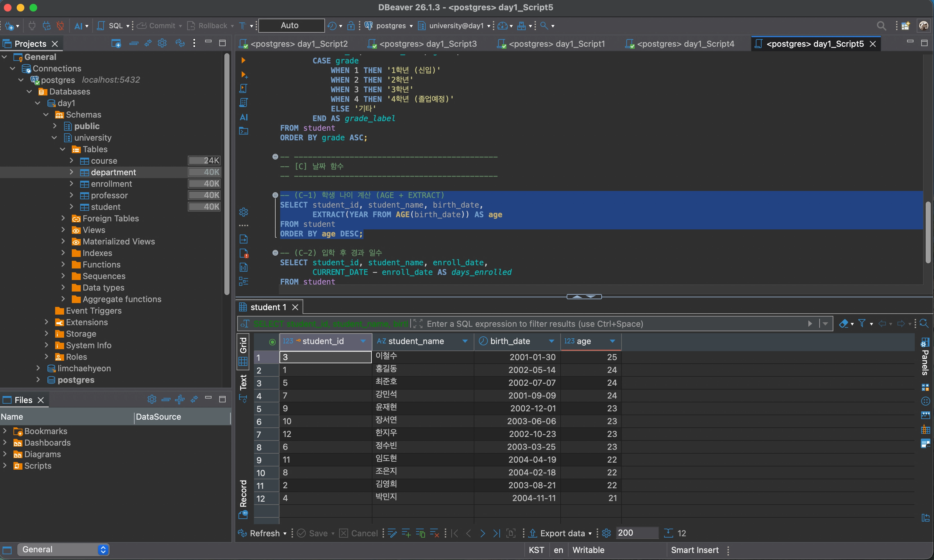The height and width of the screenshot is (560, 934).
Task: Toggle the Panels sidebar in results
Action: (925, 357)
